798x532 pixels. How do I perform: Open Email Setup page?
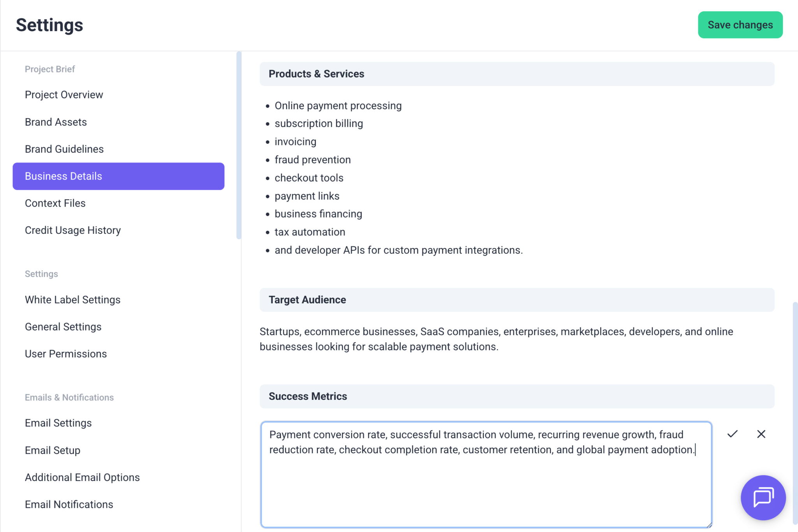click(53, 450)
